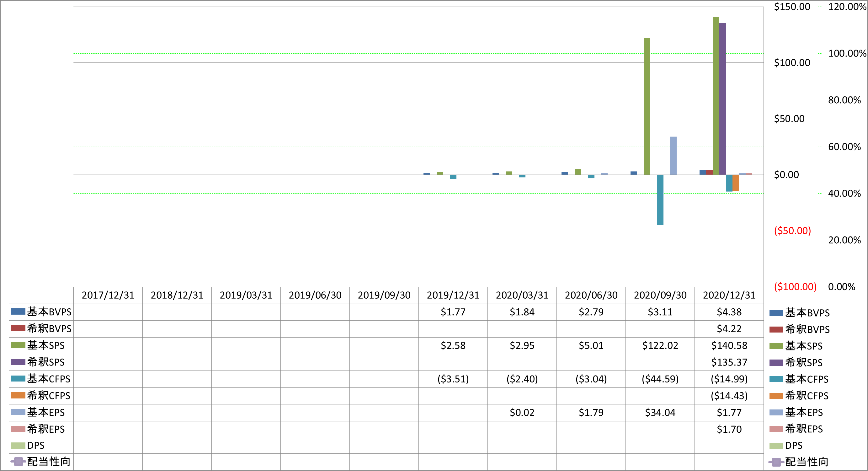Click the purple 希释SPS swatch in right legend
This screenshot has width=868, height=471.
tap(776, 363)
